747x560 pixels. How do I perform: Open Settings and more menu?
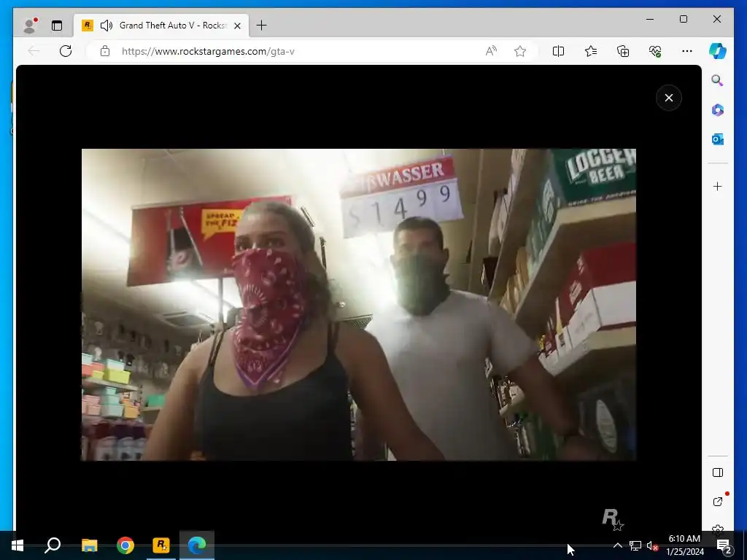(687, 51)
